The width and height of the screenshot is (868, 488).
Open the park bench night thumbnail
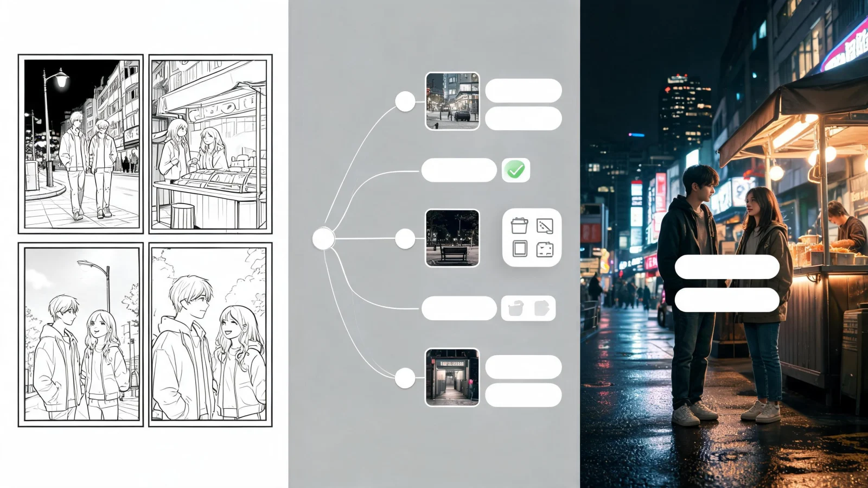coord(452,238)
